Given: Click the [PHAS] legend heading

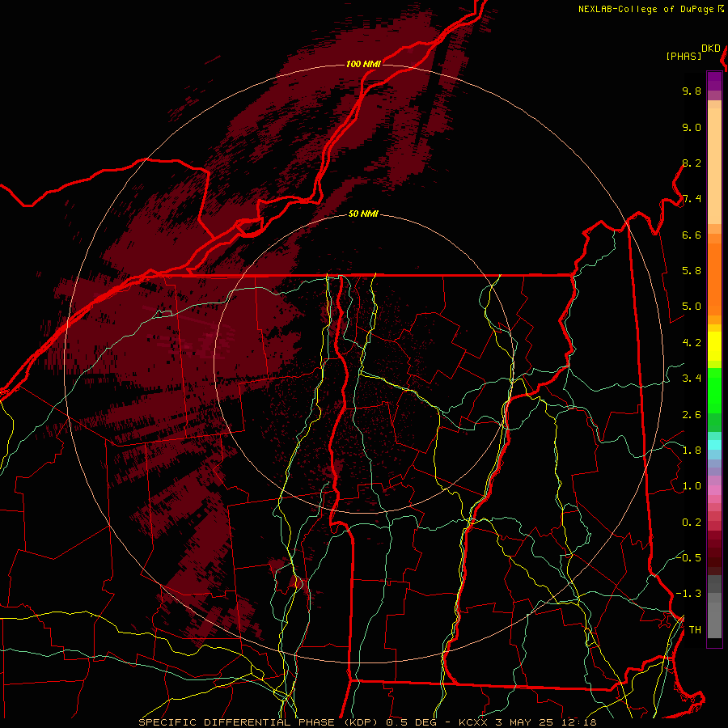Looking at the screenshot, I should coord(684,57).
